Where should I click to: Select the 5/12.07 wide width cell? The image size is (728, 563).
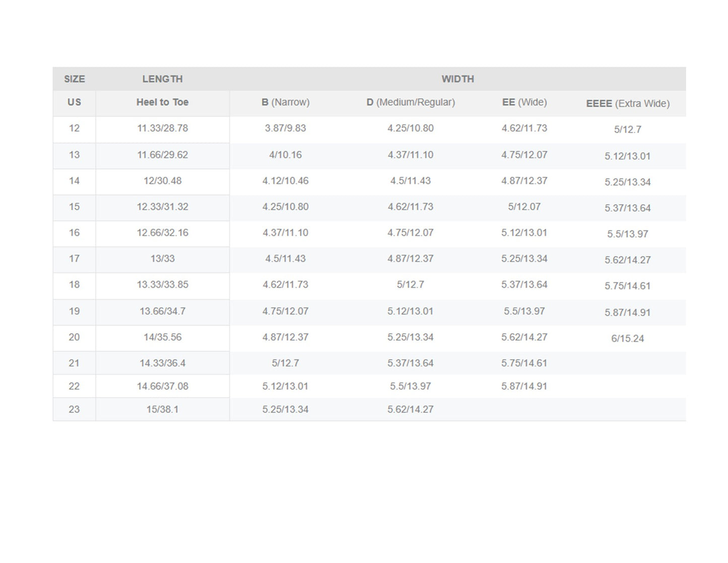(524, 207)
